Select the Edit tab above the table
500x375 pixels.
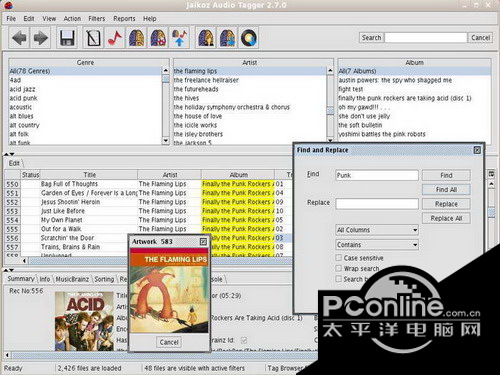pos(14,163)
